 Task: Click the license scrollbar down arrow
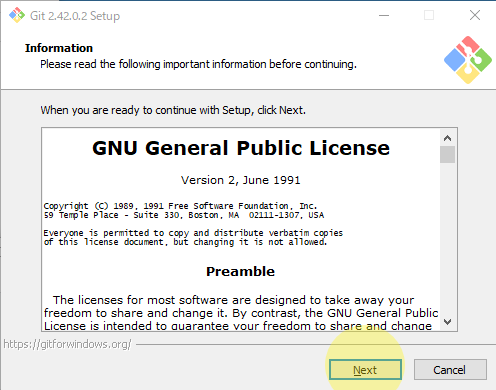point(447,322)
